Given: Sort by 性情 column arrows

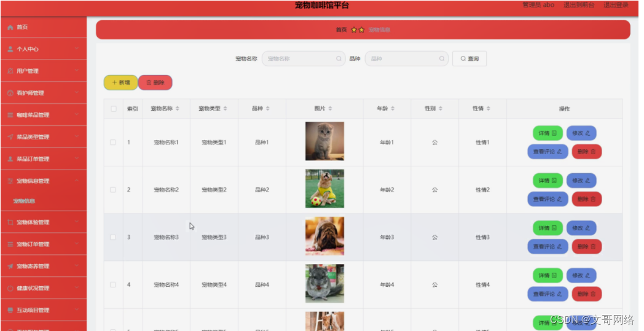Looking at the screenshot, I should click(489, 109).
